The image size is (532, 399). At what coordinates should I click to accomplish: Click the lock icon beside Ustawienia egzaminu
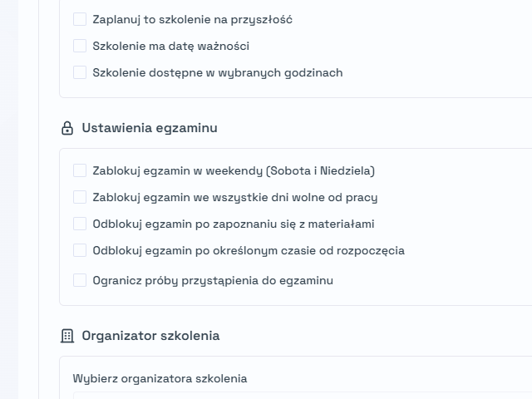[67, 128]
